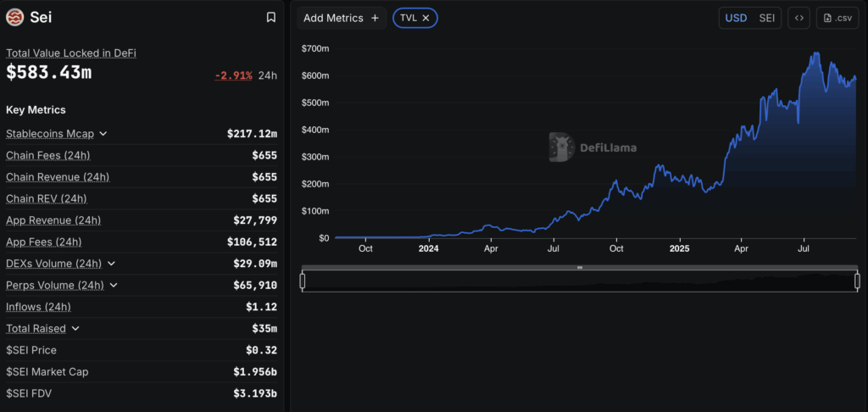The height and width of the screenshot is (412, 868).
Task: Click the $27,799 app revenue value
Action: (x=255, y=220)
